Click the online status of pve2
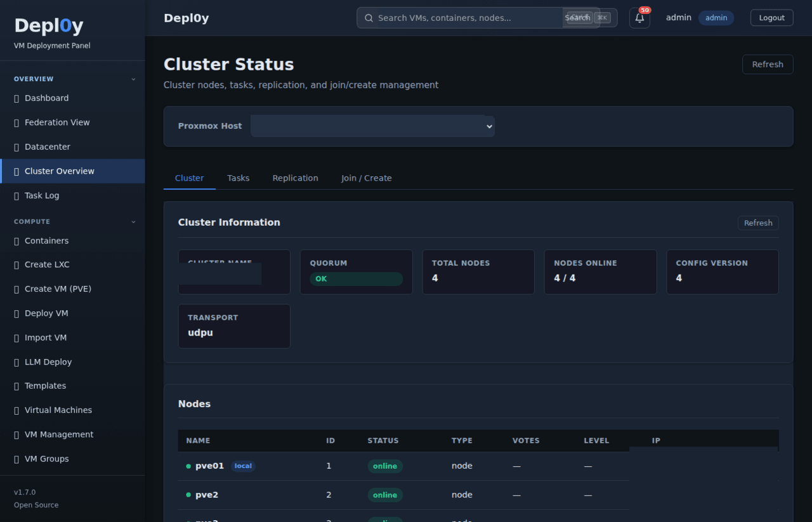812x522 pixels. pos(385,495)
